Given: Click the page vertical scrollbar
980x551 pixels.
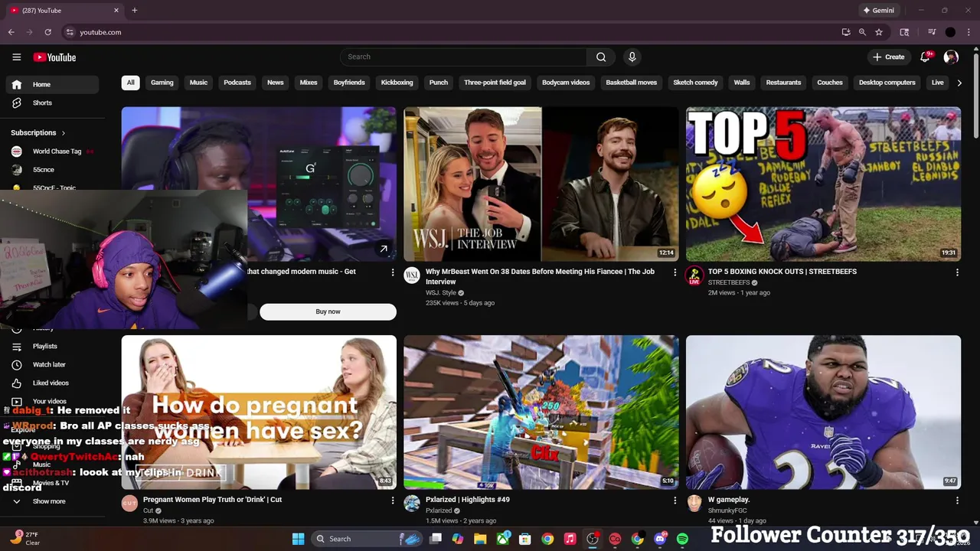Looking at the screenshot, I should coord(975,96).
